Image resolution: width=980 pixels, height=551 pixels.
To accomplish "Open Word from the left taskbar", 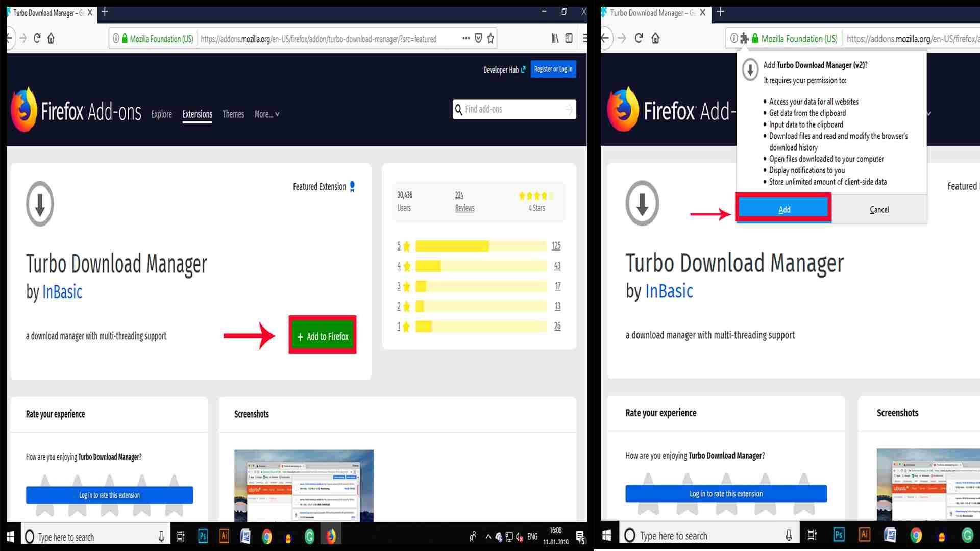I will click(246, 536).
